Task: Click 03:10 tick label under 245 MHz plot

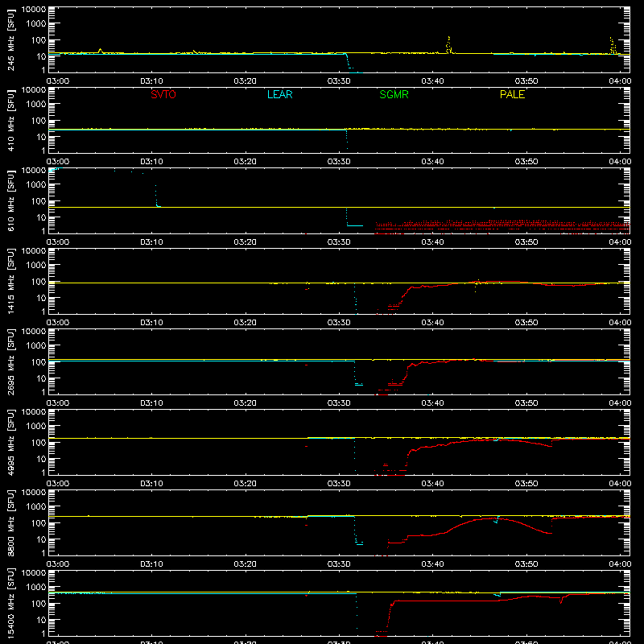Action: (x=151, y=81)
